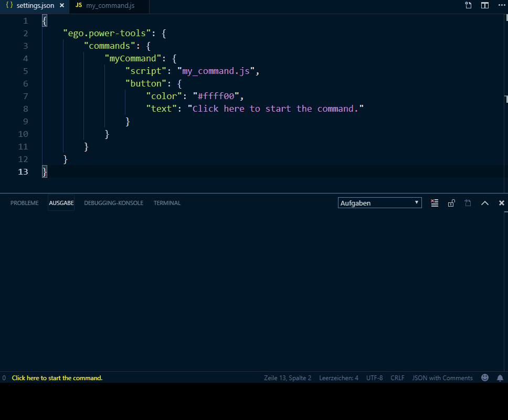508x420 pixels.
Task: Clear the Ausgabe output panel
Action: 435,203
